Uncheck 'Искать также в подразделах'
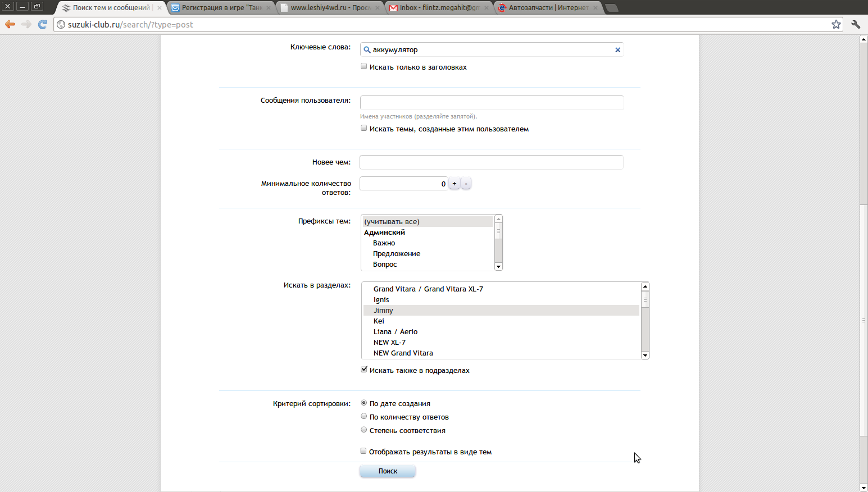The height and width of the screenshot is (492, 868). pyautogui.click(x=364, y=370)
